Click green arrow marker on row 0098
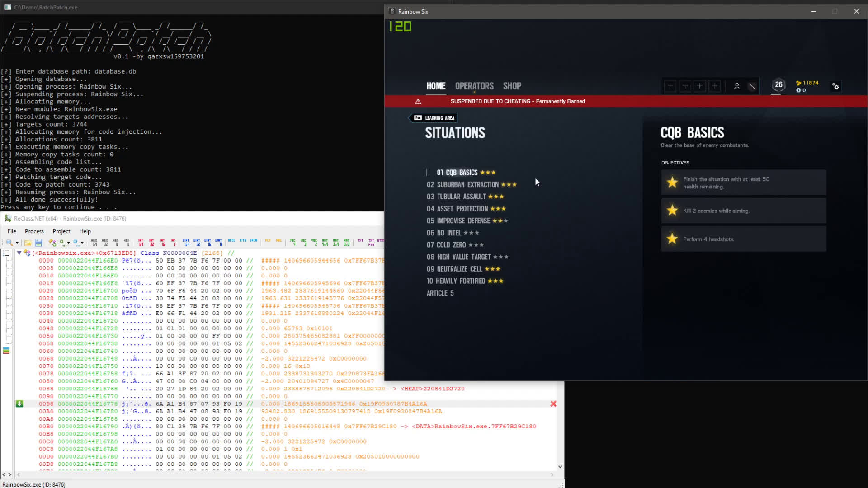 (19, 404)
